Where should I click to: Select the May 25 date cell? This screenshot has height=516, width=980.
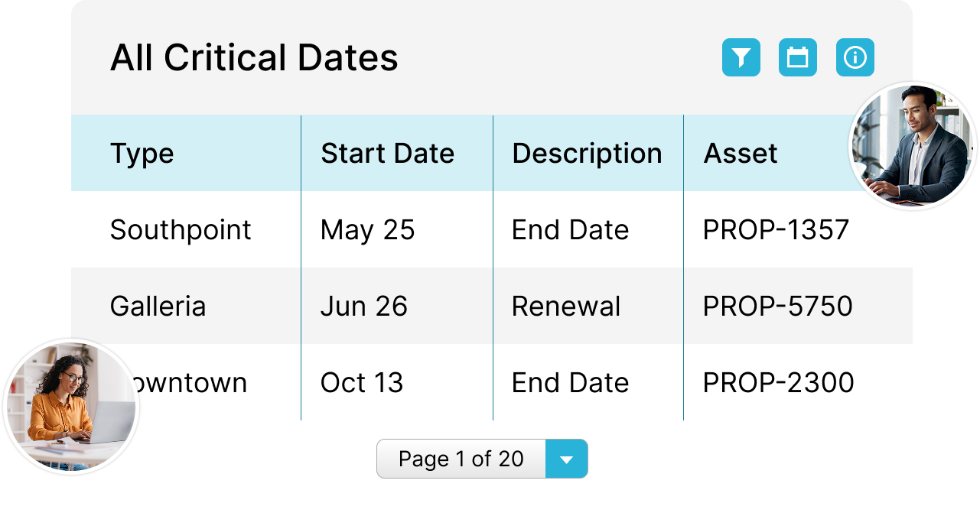point(368,230)
